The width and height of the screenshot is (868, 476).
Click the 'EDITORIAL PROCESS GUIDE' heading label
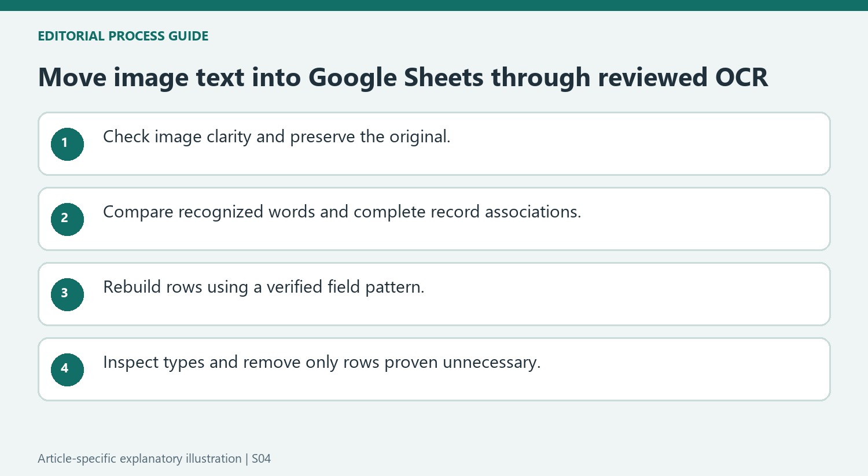123,36
